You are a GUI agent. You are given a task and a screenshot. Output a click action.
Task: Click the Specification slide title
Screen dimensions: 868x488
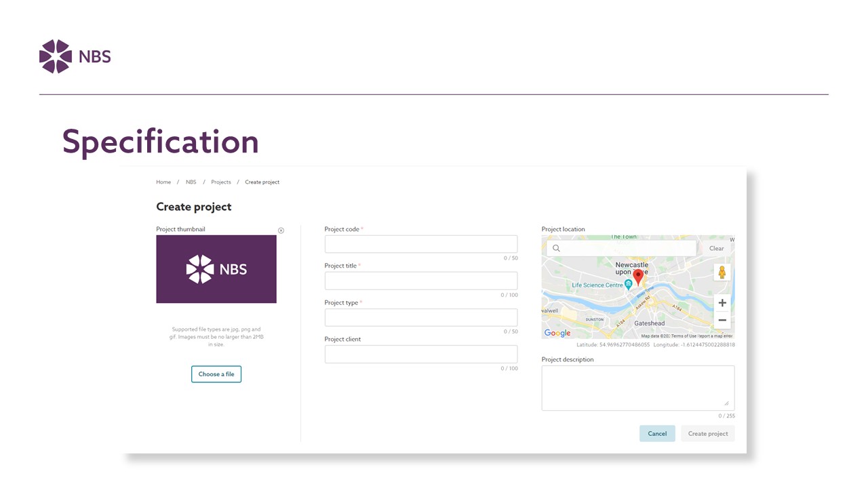161,142
